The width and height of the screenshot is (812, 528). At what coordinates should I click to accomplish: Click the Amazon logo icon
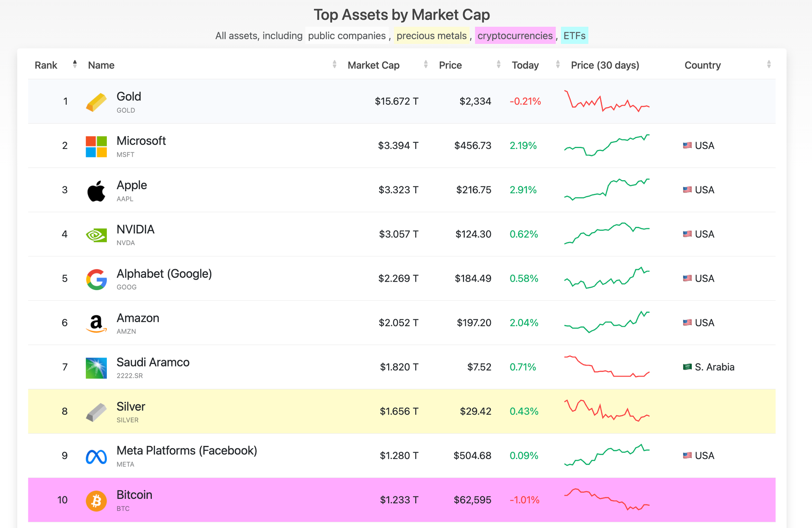point(96,323)
